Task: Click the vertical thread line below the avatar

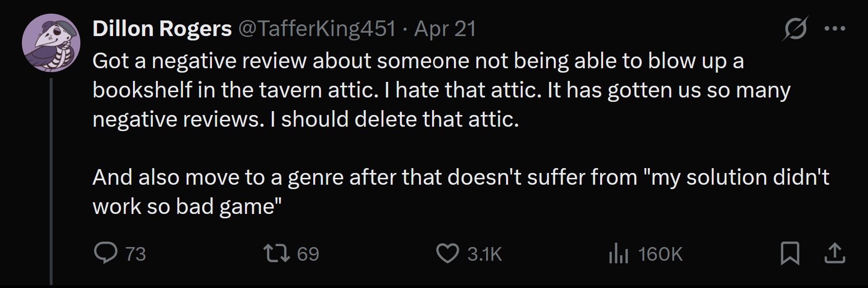Action: [51, 181]
